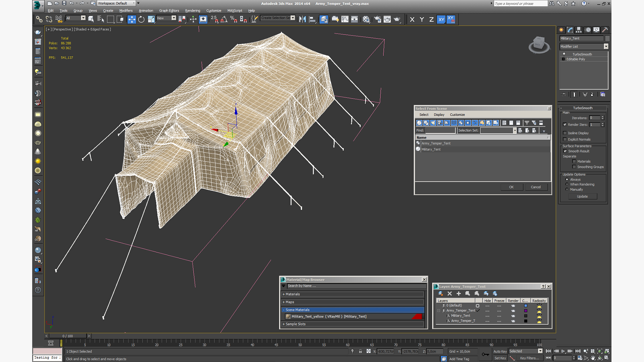Click the Bind to Space Warp icon
Screen dimensions: 644x362
(59, 19)
